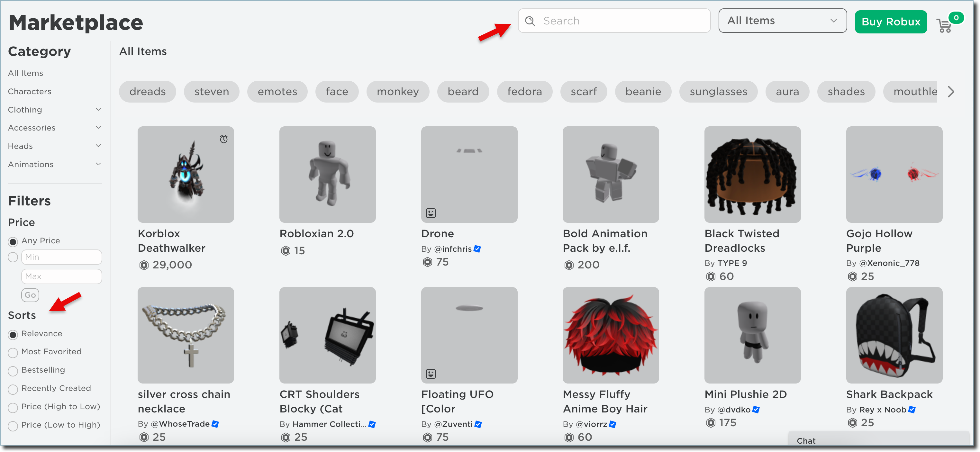
Task: Sort by Recently Created
Action: [x=13, y=389]
